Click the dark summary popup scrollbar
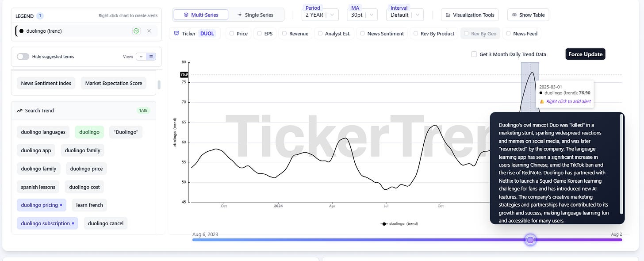This screenshot has height=261, width=644. [x=622, y=165]
